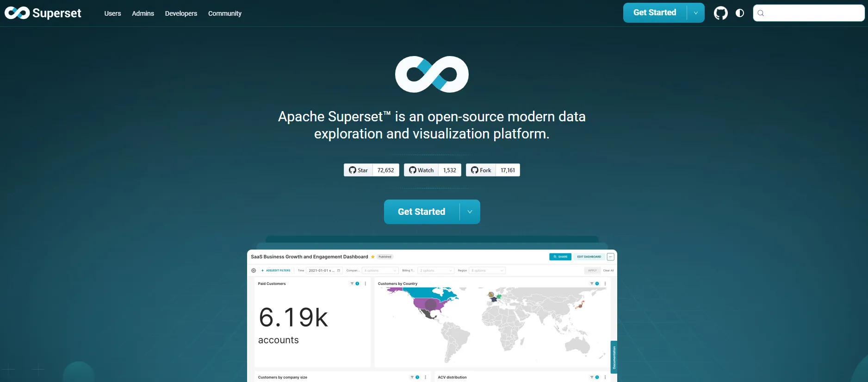868x382 pixels.
Task: Expand the hero Get Started dropdown chevron
Action: 470,212
